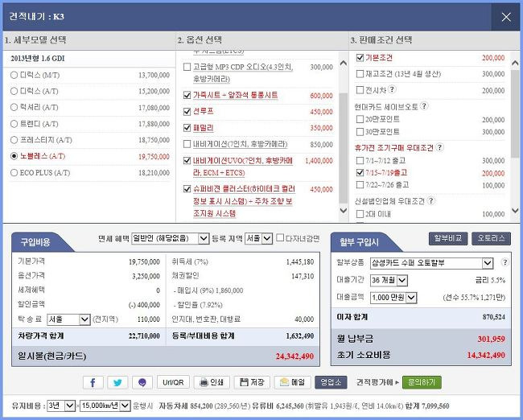This screenshot has height=420, width=523.
Task: Check 30만포인트 save auto option
Action: click(x=360, y=132)
